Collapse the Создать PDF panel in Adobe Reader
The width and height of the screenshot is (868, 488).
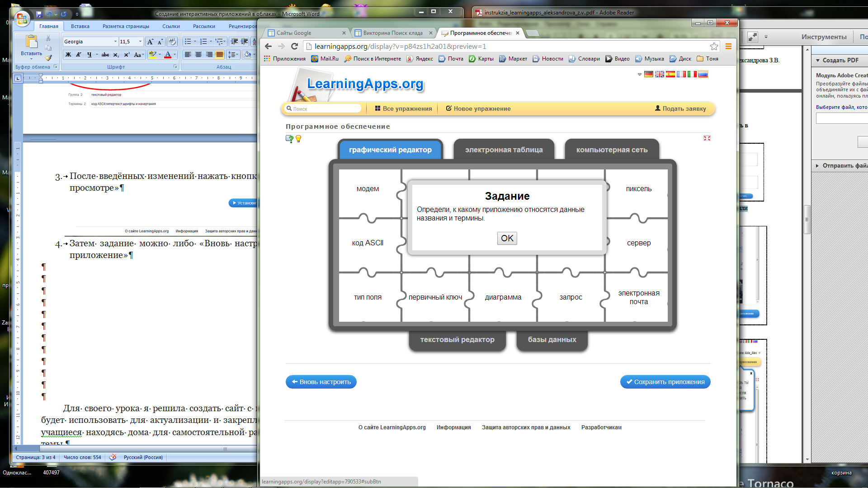tap(818, 60)
